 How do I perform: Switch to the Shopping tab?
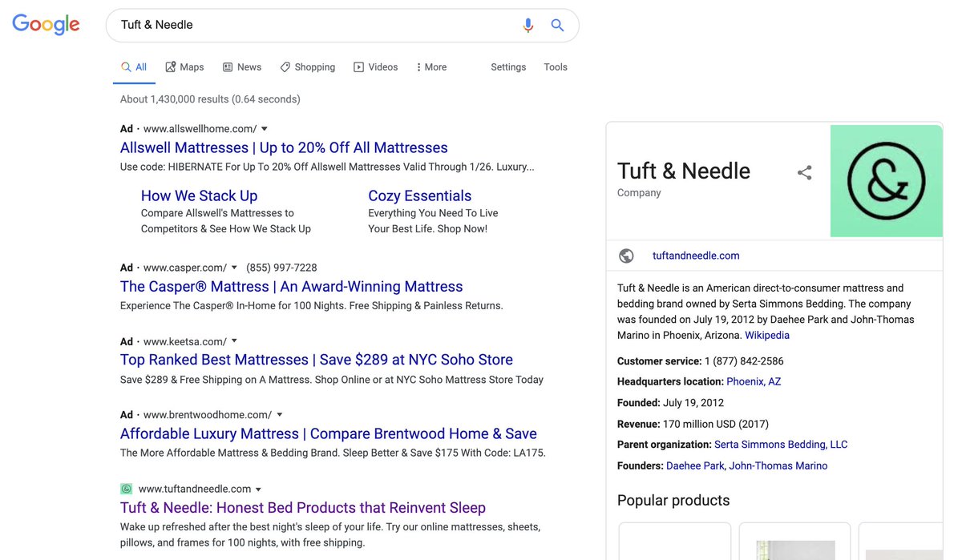point(308,67)
